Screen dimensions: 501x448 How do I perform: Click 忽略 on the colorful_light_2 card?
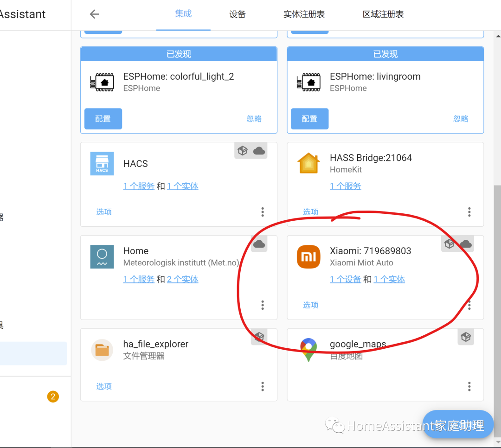tap(254, 119)
